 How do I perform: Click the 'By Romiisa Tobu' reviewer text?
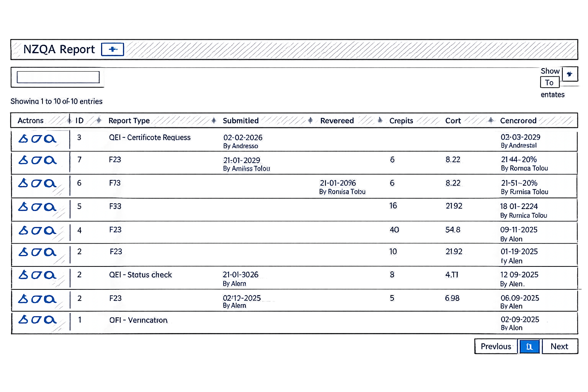click(x=342, y=192)
